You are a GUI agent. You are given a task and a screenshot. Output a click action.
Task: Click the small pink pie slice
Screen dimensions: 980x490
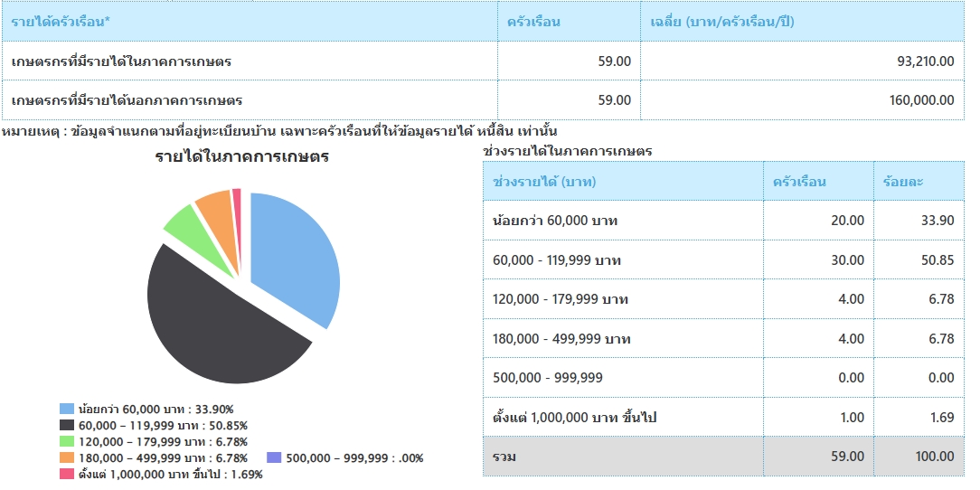tap(237, 197)
